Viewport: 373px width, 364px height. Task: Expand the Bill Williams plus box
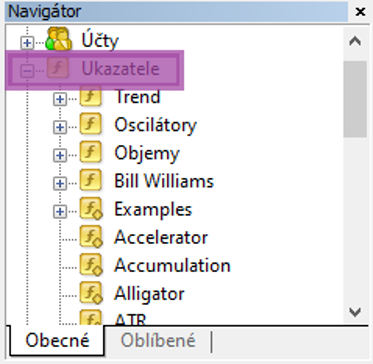click(60, 183)
